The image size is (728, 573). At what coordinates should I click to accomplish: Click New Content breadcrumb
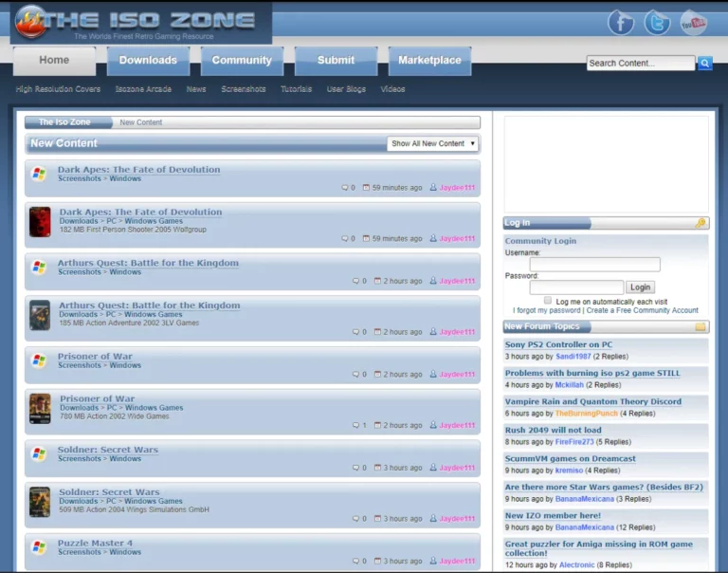point(140,122)
